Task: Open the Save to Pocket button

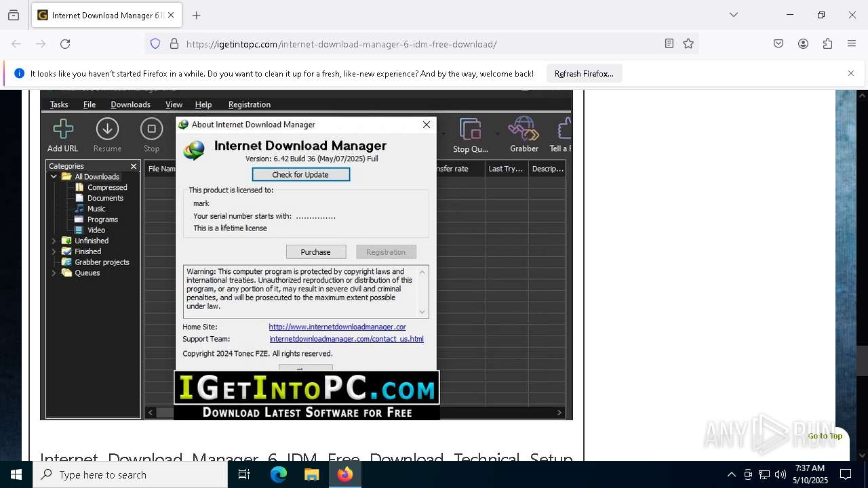Action: coord(778,44)
